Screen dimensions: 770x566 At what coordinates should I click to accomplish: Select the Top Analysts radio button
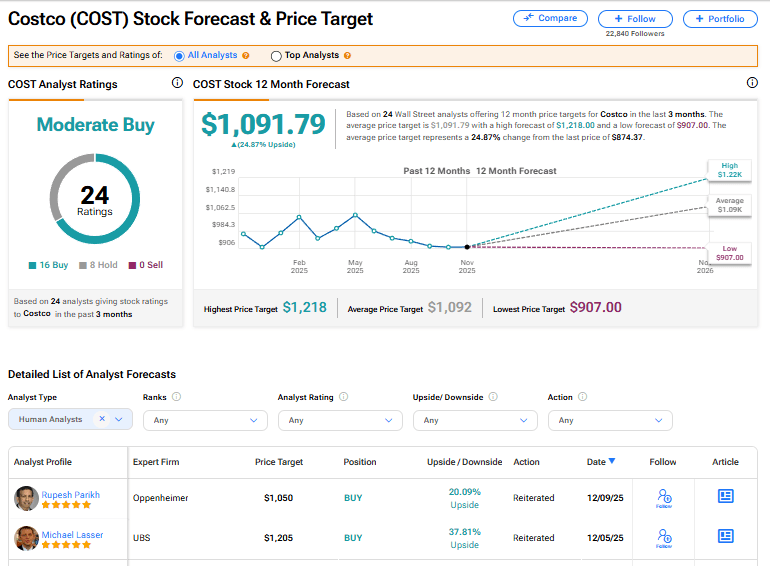(x=276, y=56)
